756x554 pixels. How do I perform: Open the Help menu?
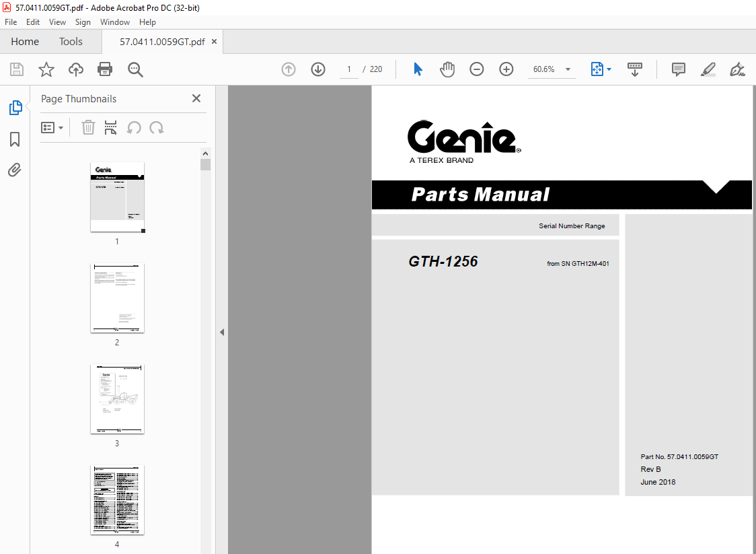[147, 22]
